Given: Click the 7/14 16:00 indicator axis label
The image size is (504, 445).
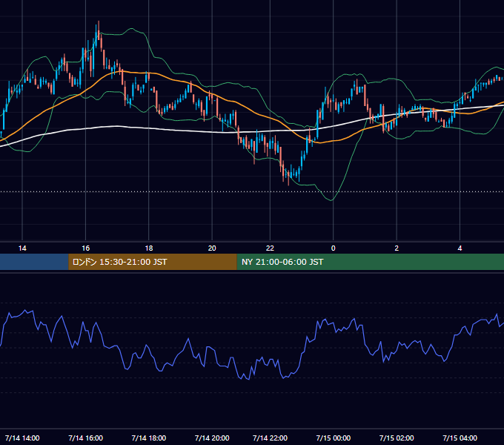Looking at the screenshot, I should (85, 438).
